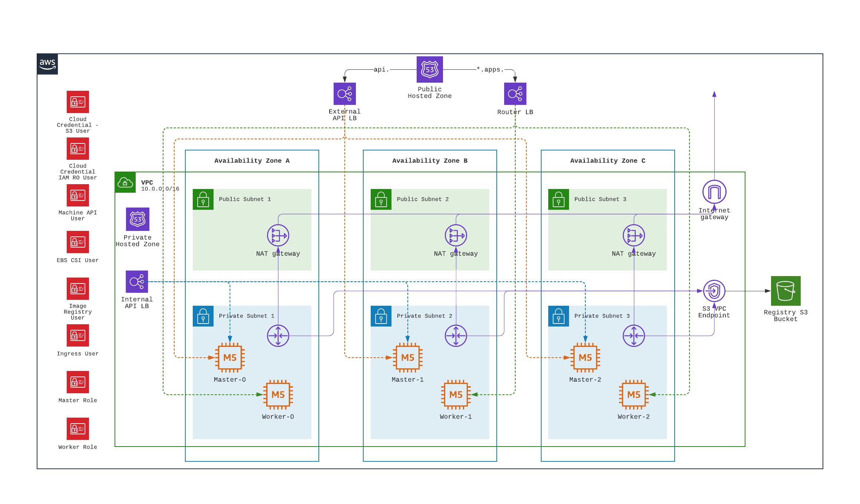Click the Public Subnet 3 lock icon
Viewport: 860px width, 504px height.
click(x=559, y=199)
